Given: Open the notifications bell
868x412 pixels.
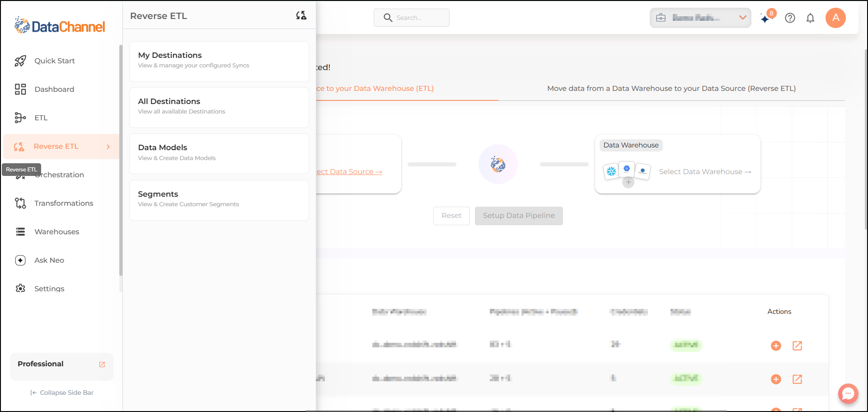Looking at the screenshot, I should click(811, 18).
